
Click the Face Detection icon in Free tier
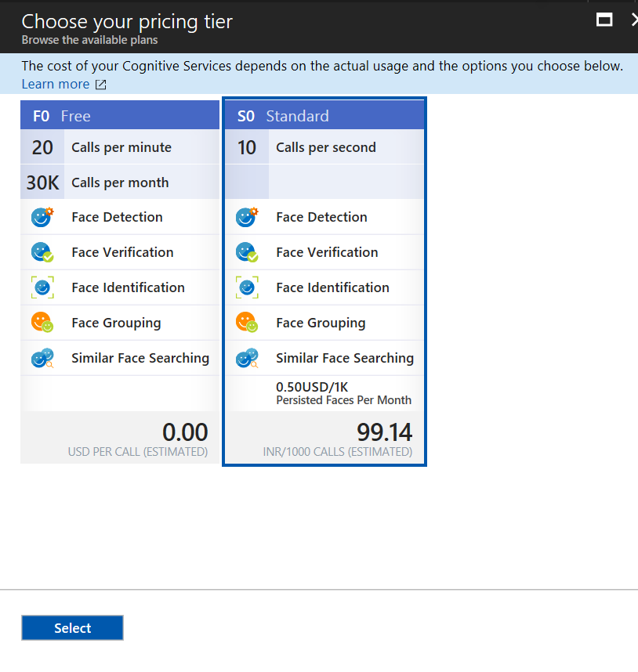click(42, 217)
